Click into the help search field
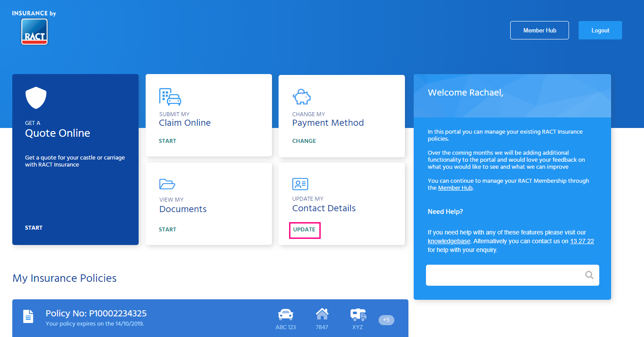 512,275
